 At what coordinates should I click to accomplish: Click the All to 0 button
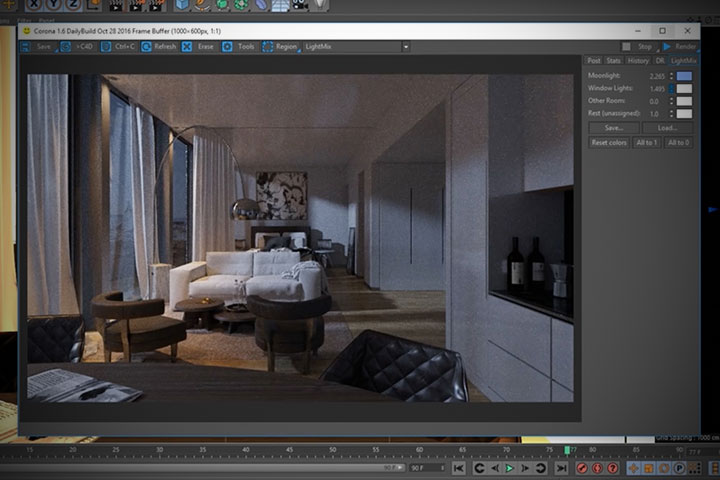tap(678, 142)
